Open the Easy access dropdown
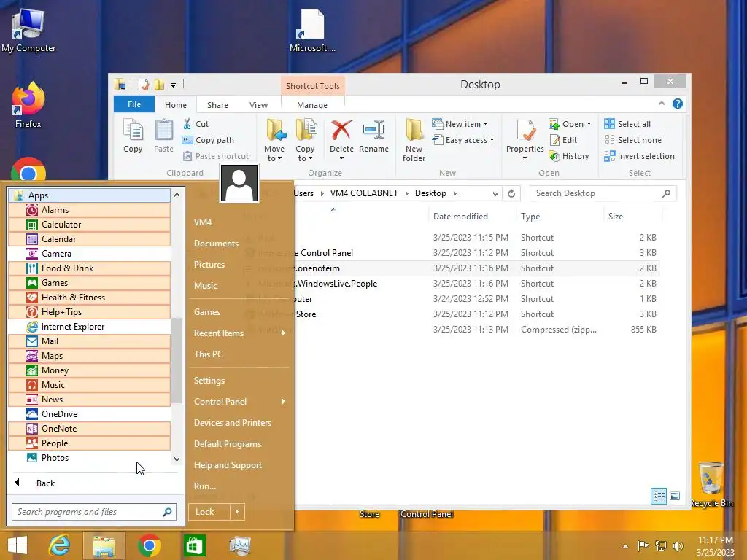 [463, 140]
